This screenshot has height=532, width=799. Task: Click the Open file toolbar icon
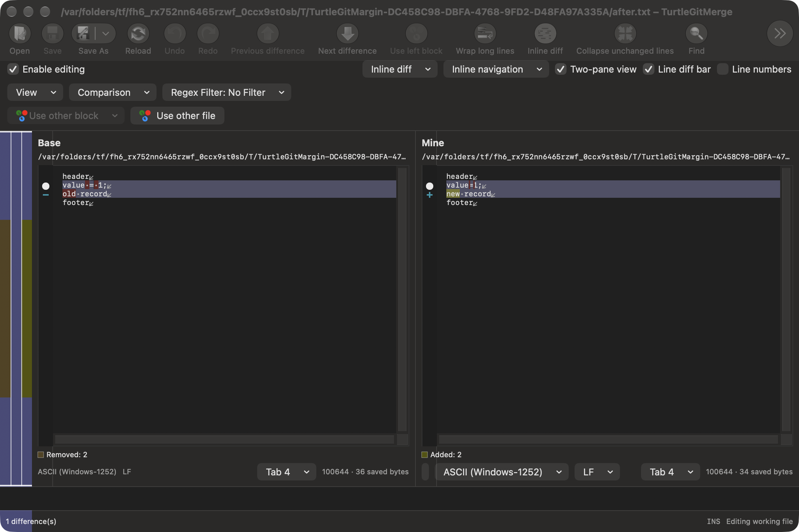tap(20, 34)
